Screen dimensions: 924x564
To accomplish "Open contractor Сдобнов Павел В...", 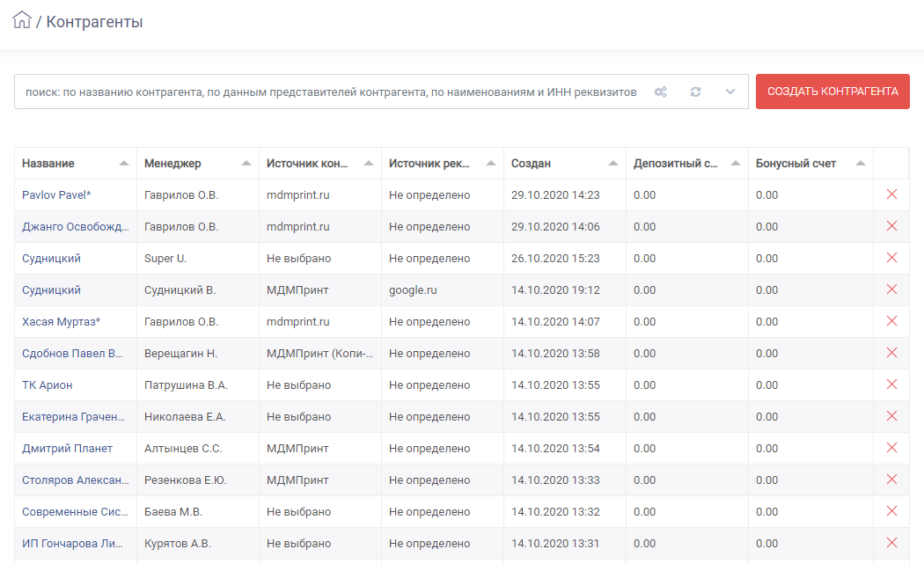I will click(x=72, y=354).
